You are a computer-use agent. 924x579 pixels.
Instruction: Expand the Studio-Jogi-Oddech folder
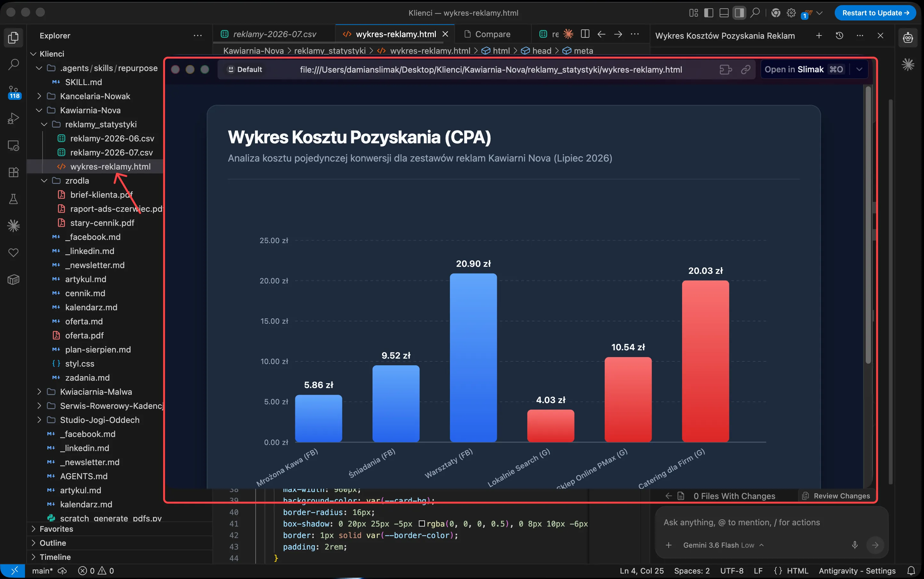(39, 420)
